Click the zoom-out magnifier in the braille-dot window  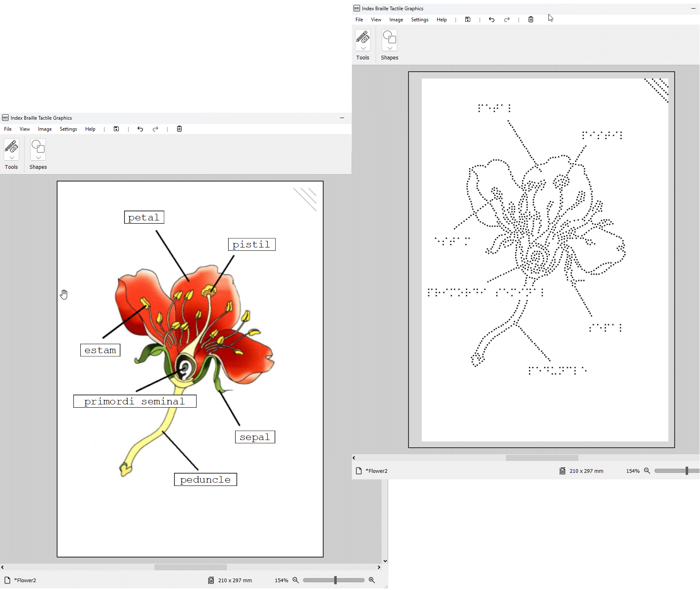pyautogui.click(x=647, y=471)
